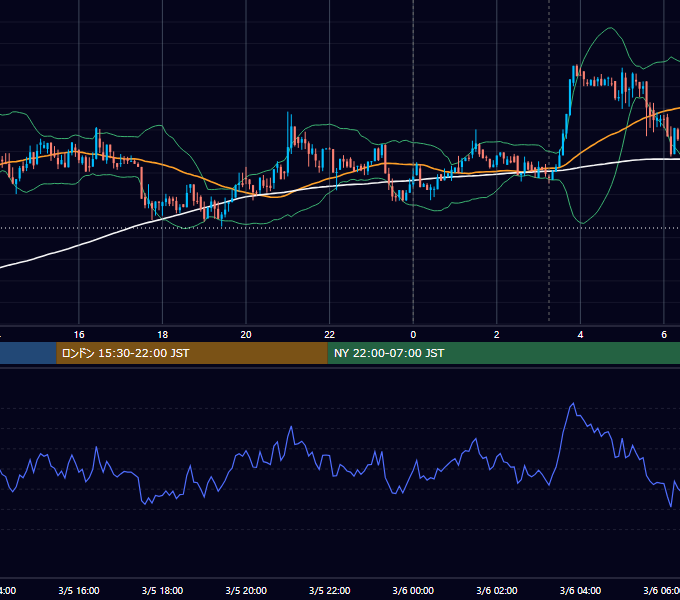Click the "0" midnight hour label on chart axis
This screenshot has width=680, height=600.
[x=413, y=335]
